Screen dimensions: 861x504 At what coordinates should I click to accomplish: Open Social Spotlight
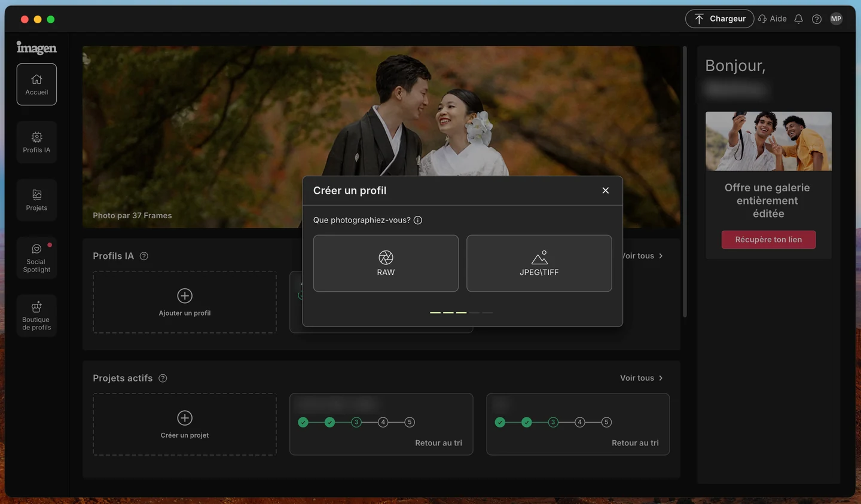pyautogui.click(x=36, y=258)
